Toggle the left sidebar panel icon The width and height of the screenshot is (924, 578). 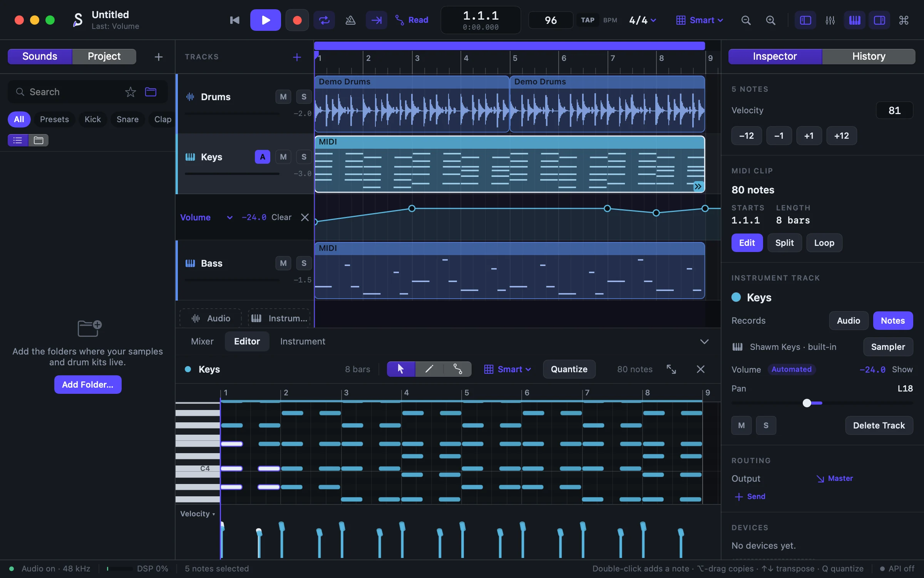[805, 20]
